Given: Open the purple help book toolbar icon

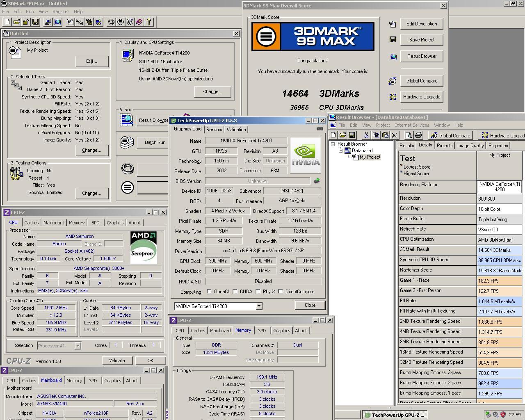Looking at the screenshot, I should point(139,22).
